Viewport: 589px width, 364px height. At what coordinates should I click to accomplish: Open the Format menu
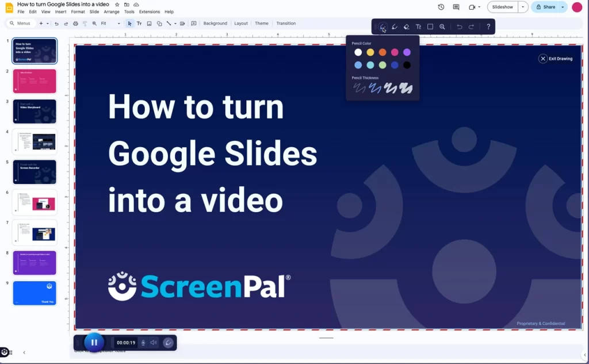click(x=78, y=12)
